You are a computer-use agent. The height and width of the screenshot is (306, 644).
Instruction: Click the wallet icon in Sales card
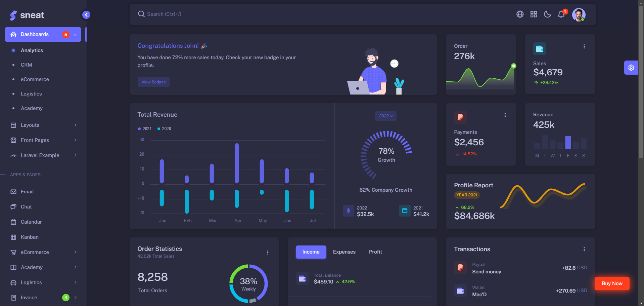[x=539, y=49]
